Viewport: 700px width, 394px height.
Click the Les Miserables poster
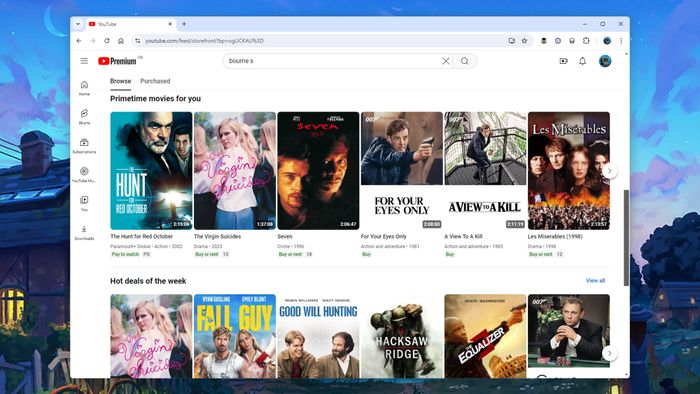point(569,171)
